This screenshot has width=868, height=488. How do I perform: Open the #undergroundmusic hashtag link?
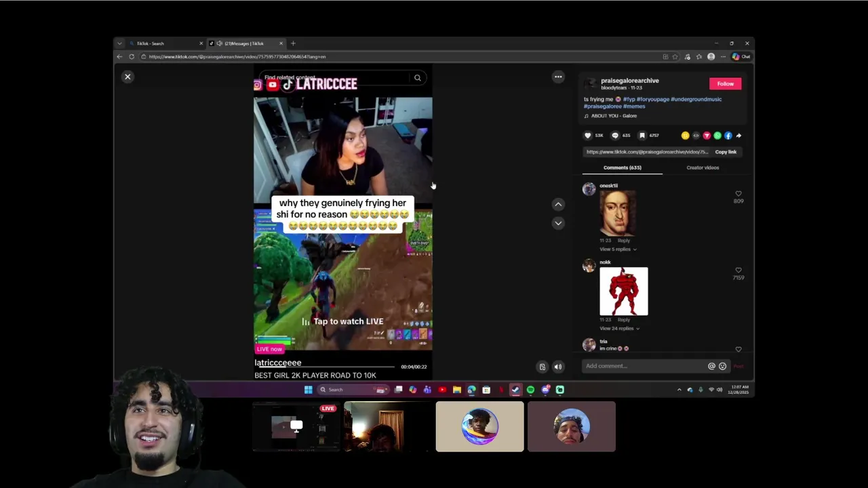(x=696, y=99)
